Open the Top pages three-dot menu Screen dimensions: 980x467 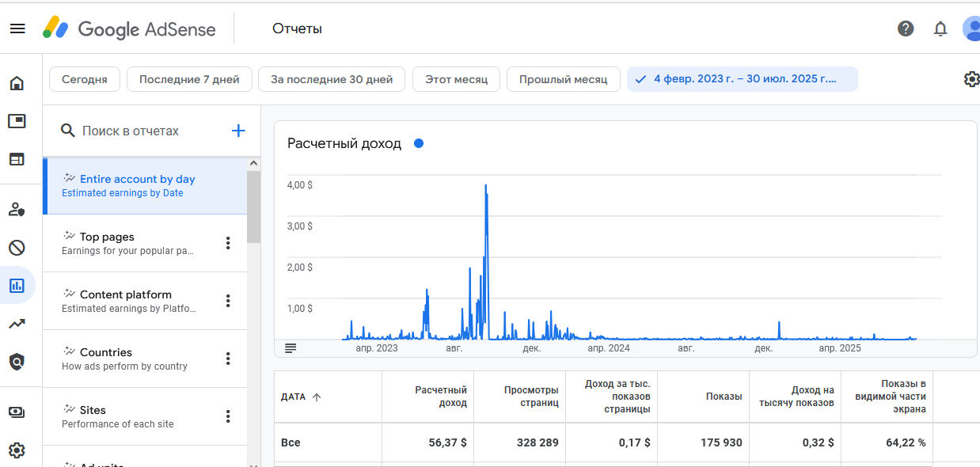point(228,243)
